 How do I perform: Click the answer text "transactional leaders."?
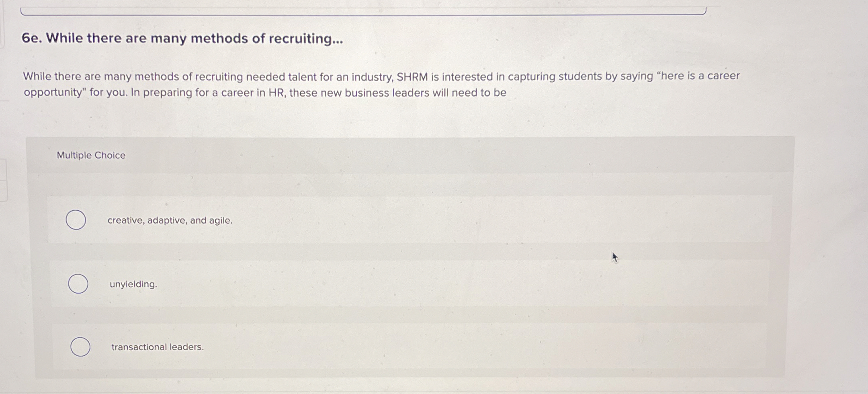(157, 347)
